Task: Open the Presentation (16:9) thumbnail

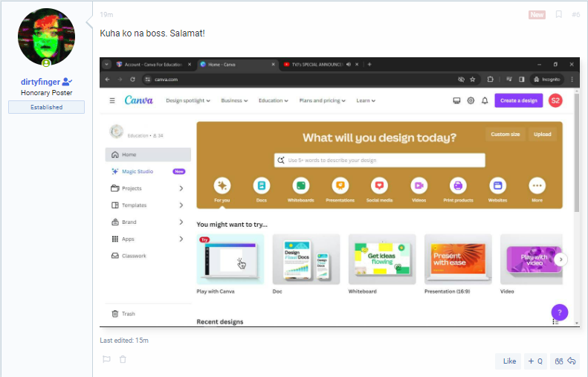Action: (458, 260)
